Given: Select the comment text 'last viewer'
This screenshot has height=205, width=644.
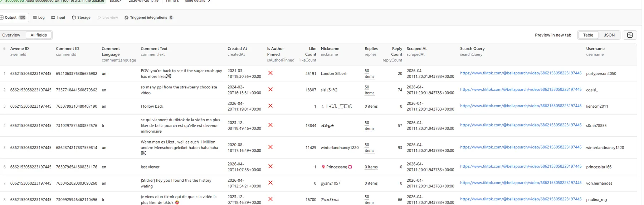Looking at the screenshot, I should click(150, 167).
